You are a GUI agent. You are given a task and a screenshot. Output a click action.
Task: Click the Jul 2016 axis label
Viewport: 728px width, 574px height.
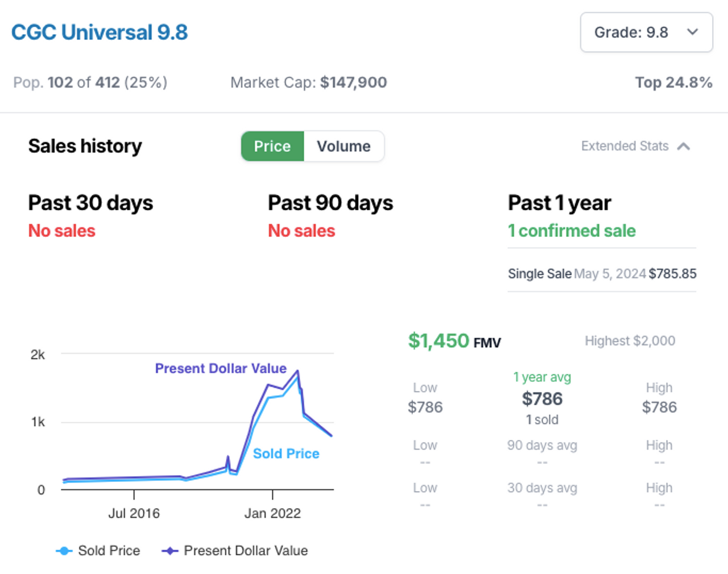(134, 513)
